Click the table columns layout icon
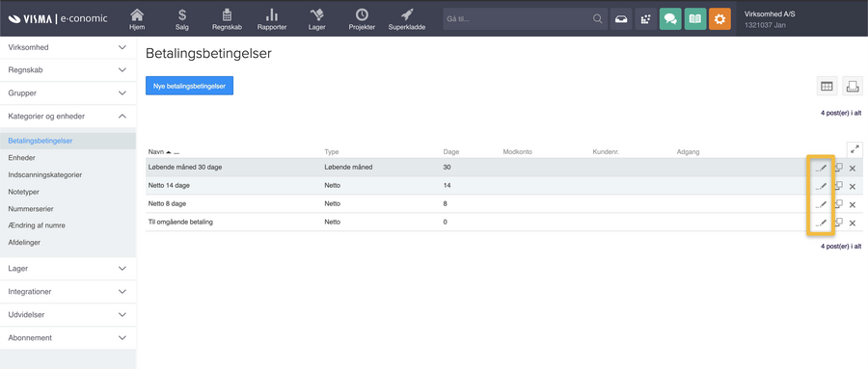Viewport: 868px width, 369px height. (827, 86)
